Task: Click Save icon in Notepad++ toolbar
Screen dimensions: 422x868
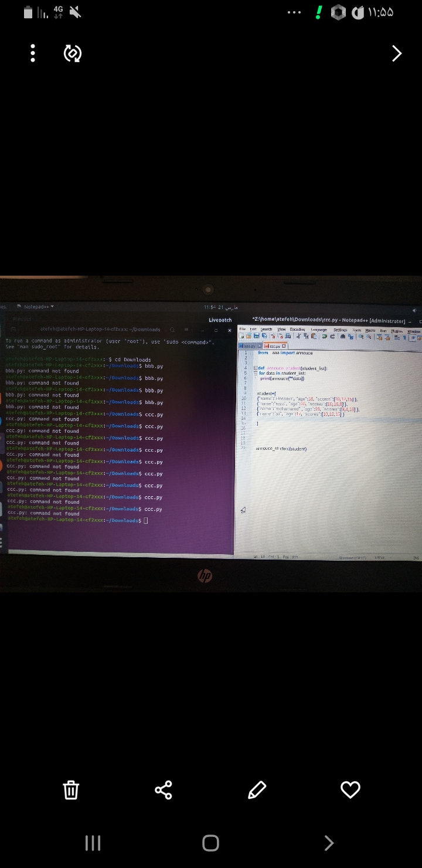Action: coord(256,336)
